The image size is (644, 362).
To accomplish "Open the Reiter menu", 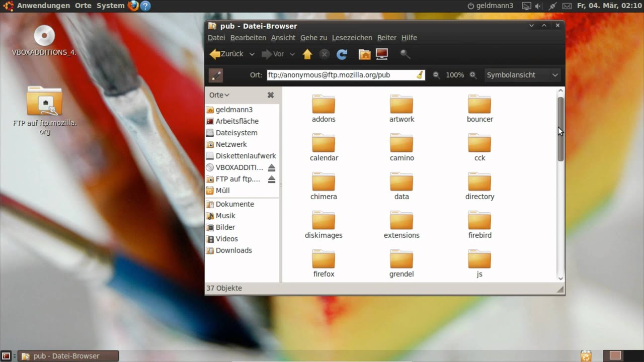I will 387,38.
